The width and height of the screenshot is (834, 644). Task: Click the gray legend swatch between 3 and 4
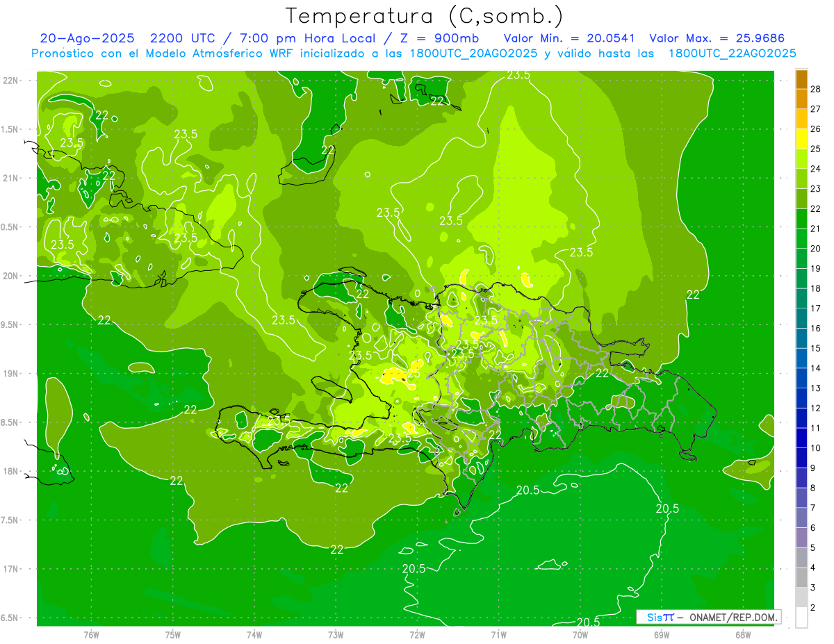click(801, 577)
